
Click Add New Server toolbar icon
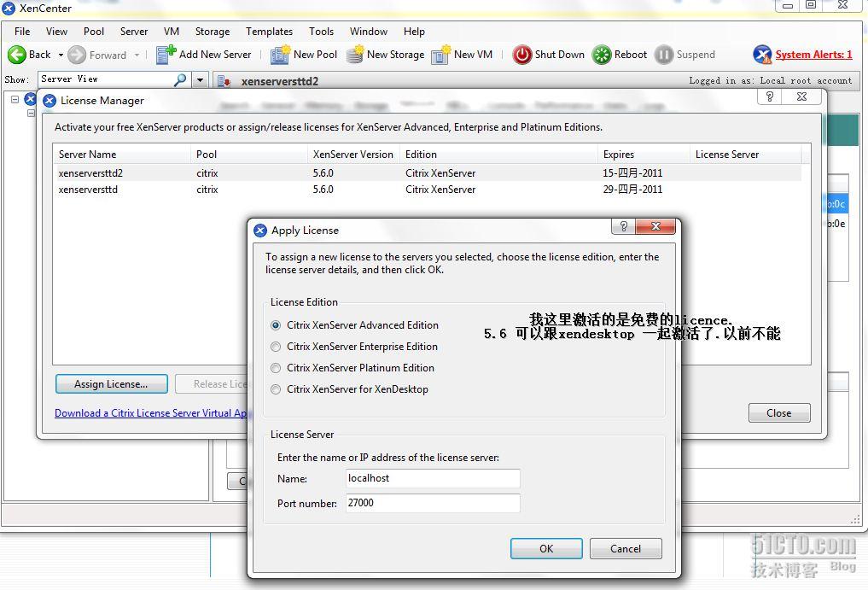[166, 55]
